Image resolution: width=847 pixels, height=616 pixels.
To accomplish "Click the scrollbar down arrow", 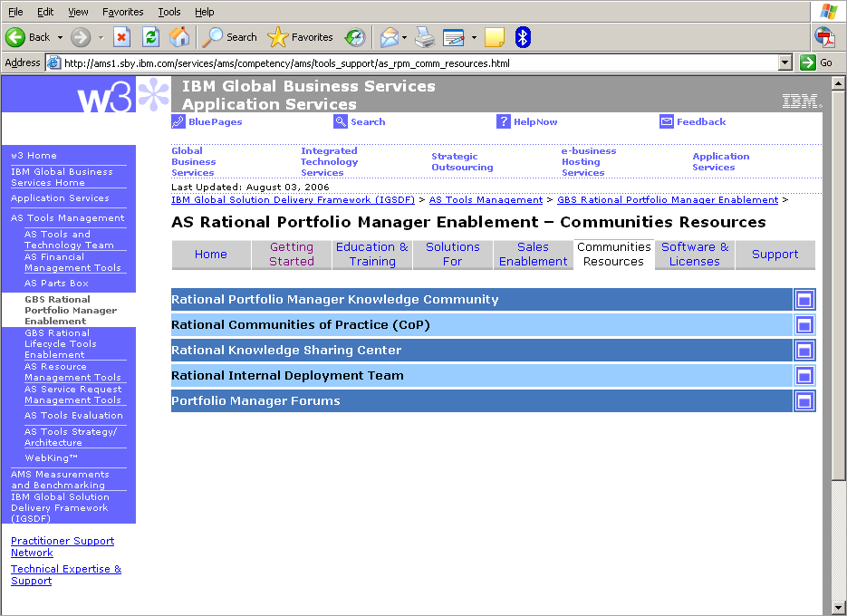I will 838,607.
